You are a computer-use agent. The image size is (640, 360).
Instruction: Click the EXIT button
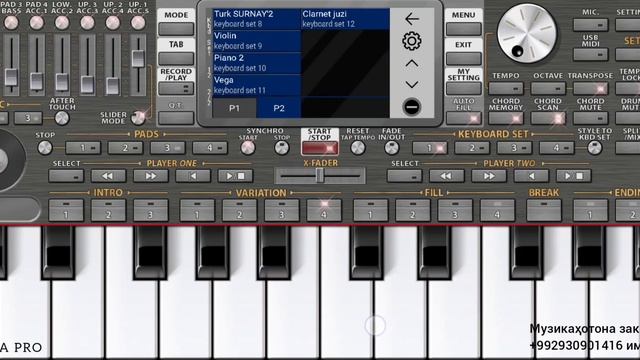[x=463, y=58]
